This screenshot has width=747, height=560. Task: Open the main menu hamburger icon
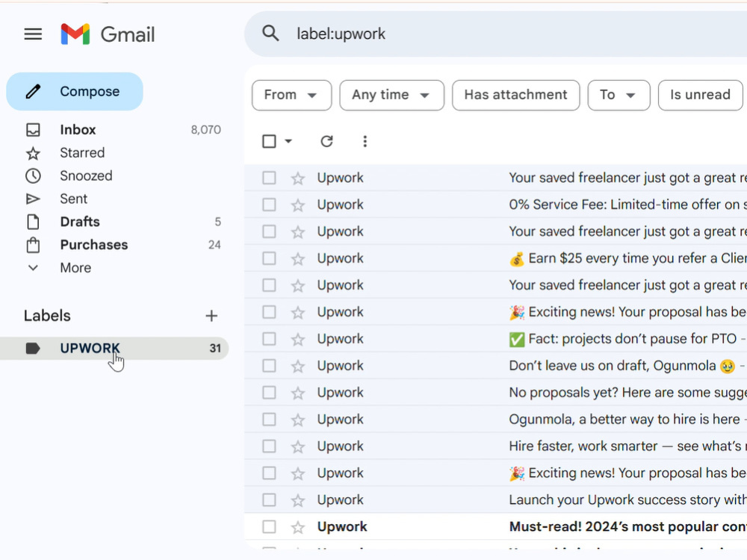pos(33,34)
